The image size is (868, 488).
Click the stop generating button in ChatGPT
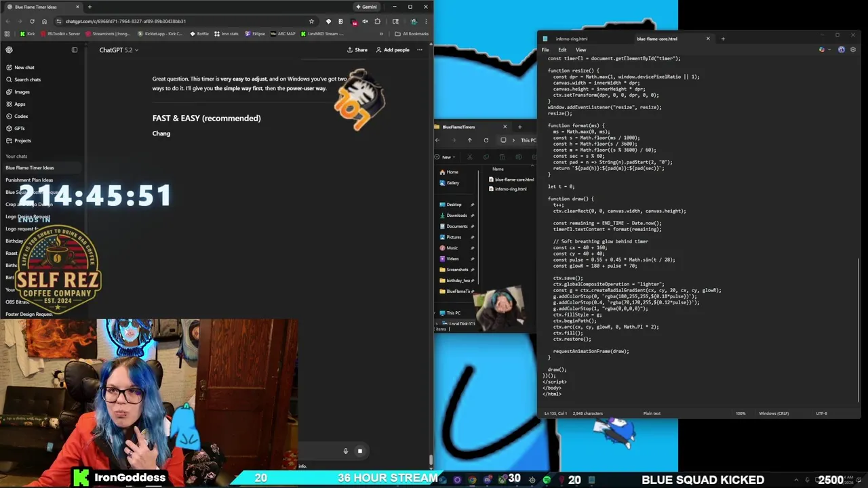click(360, 451)
